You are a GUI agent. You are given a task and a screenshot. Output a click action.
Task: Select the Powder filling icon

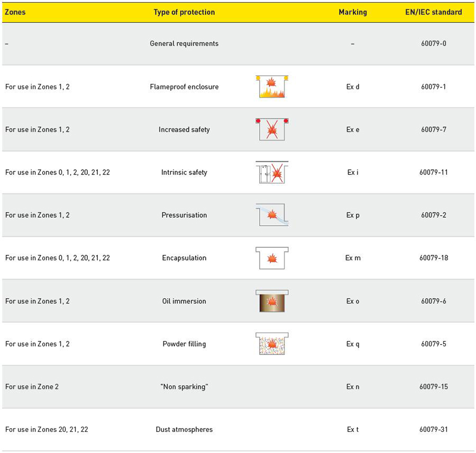272,344
